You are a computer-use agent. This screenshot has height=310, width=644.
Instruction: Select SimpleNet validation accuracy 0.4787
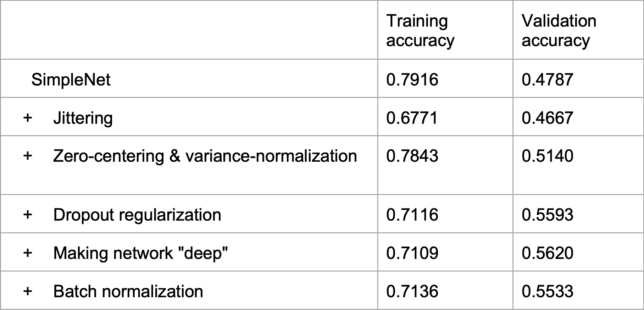pos(547,79)
